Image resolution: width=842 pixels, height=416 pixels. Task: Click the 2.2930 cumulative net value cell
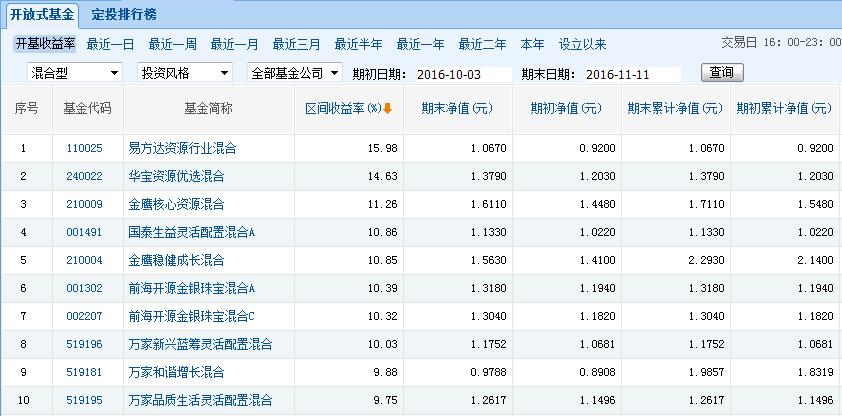(x=707, y=261)
